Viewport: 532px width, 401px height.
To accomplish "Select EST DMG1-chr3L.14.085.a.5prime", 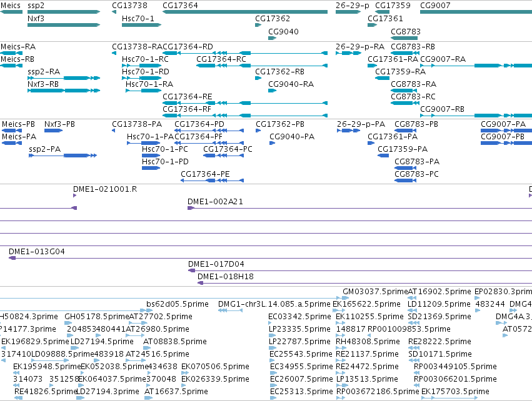I will point(274,304).
